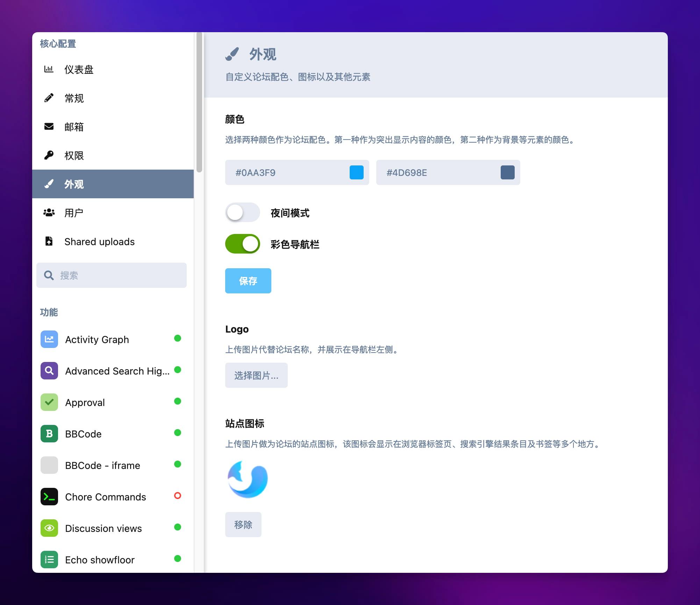The height and width of the screenshot is (605, 700).
Task: Disable the 彩色导航栏 toggle
Action: pyautogui.click(x=242, y=244)
